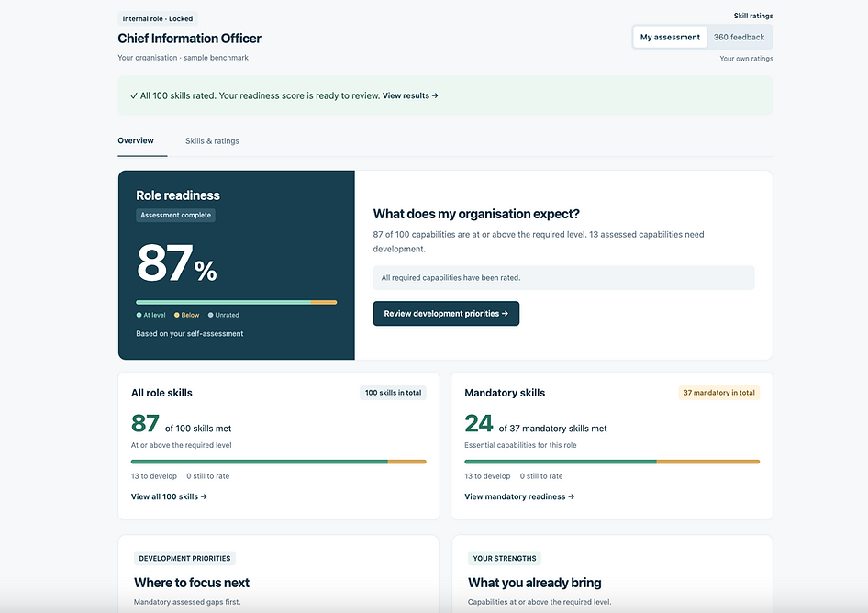868x613 pixels.
Task: Click the 37 mandatory in total badge
Action: [719, 393]
